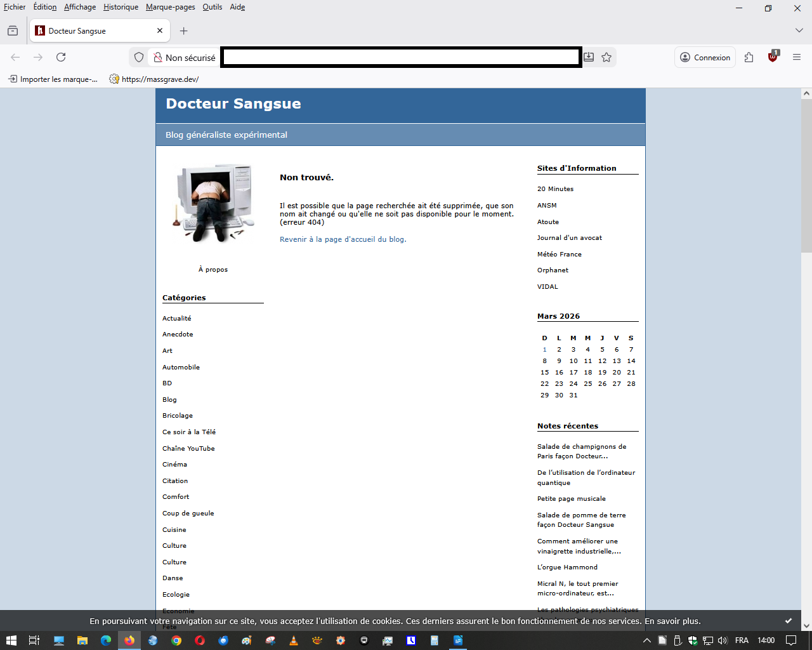Open Thunderbird from the taskbar
The height and width of the screenshot is (650, 812).
(x=223, y=640)
